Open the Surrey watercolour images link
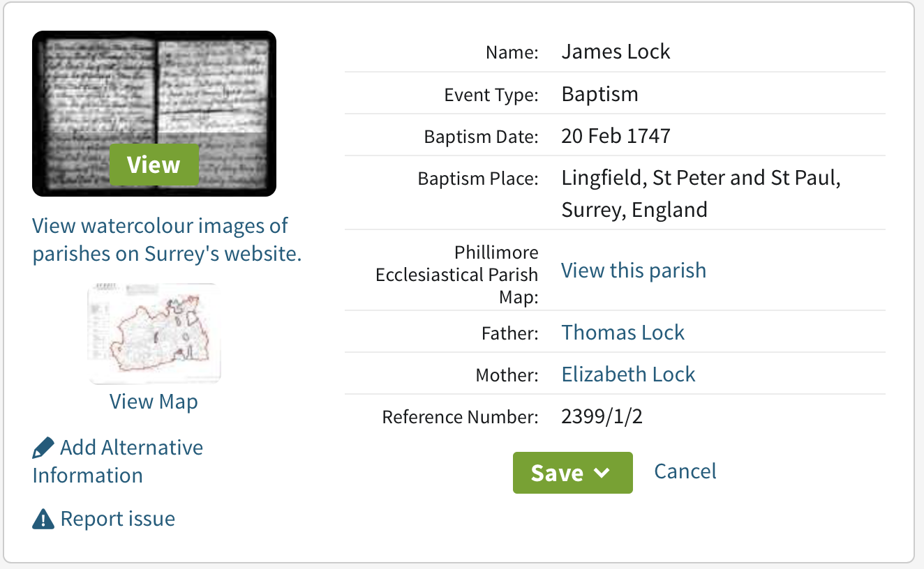This screenshot has height=569, width=924. point(167,240)
